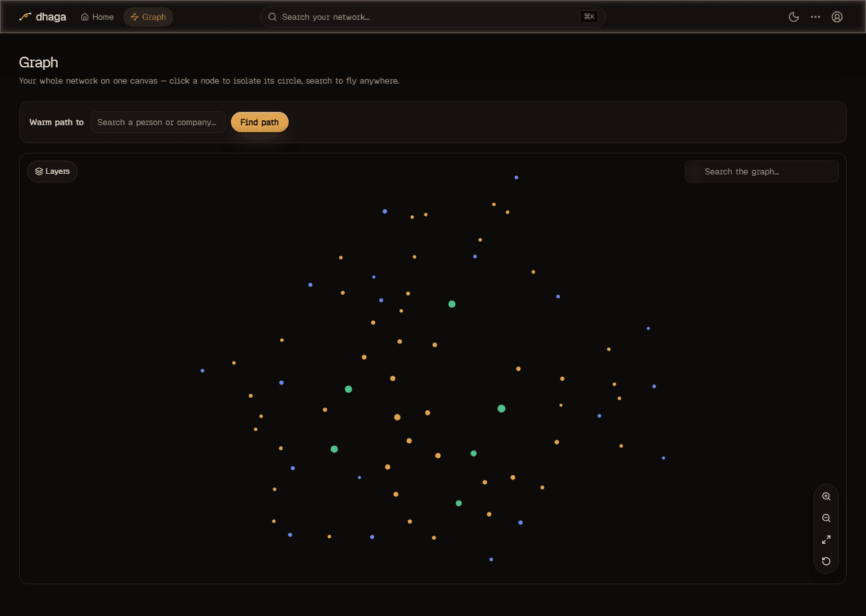Select the rightmost blue node in the graph
The width and height of the screenshot is (866, 616).
[663, 458]
